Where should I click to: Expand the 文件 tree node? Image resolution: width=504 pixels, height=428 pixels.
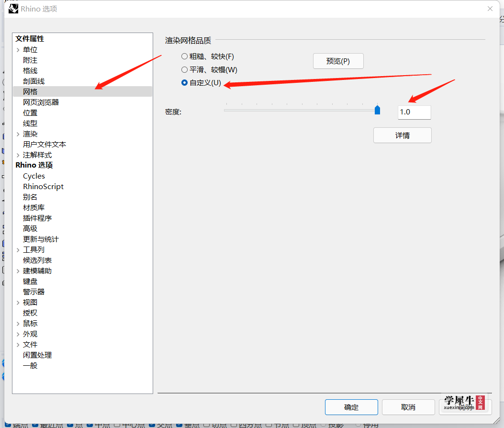pos(18,345)
